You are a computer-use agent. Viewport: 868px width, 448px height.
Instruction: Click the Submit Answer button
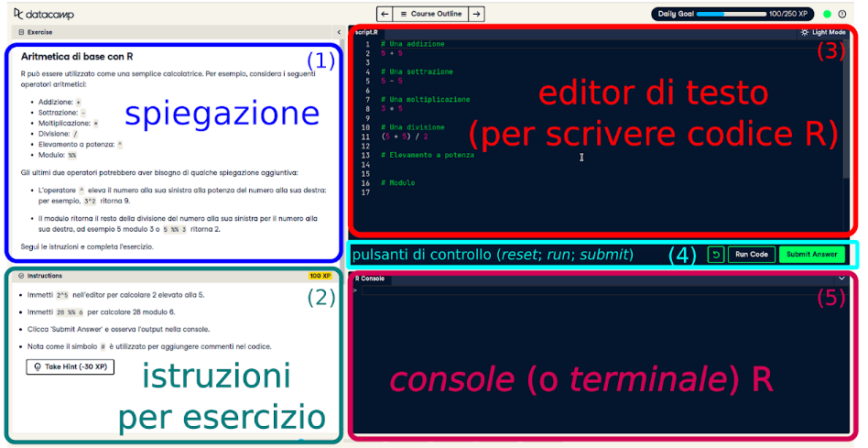coord(811,254)
